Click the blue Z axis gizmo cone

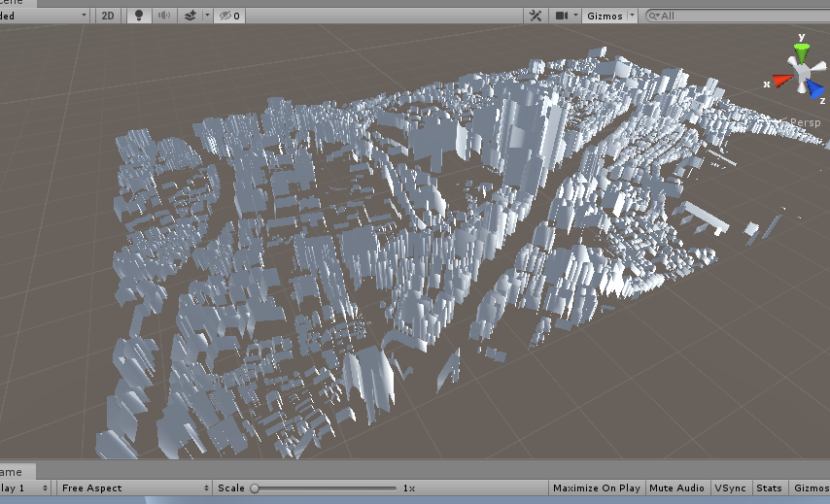point(815,88)
